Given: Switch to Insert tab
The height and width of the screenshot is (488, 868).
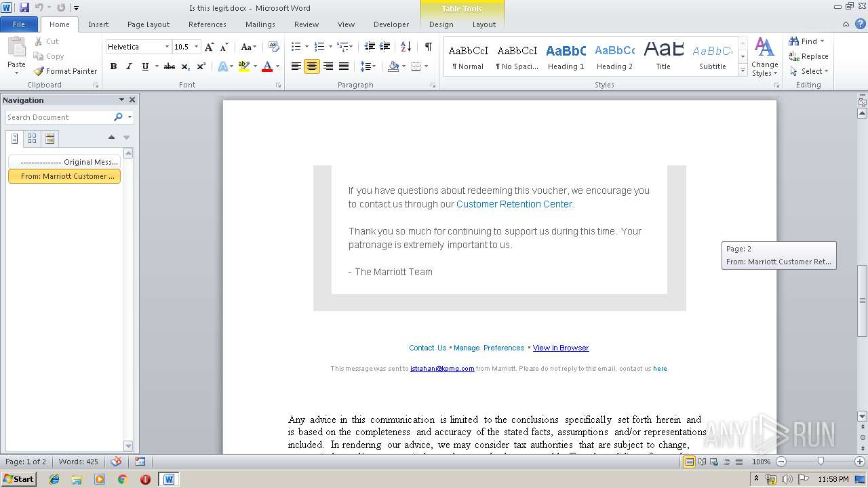Looking at the screenshot, I should pos(98,24).
